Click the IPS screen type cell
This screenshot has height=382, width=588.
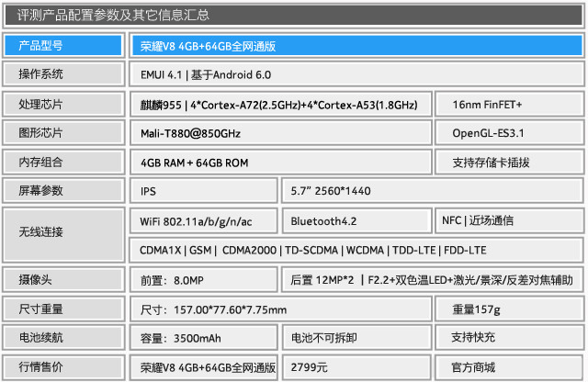(x=204, y=190)
